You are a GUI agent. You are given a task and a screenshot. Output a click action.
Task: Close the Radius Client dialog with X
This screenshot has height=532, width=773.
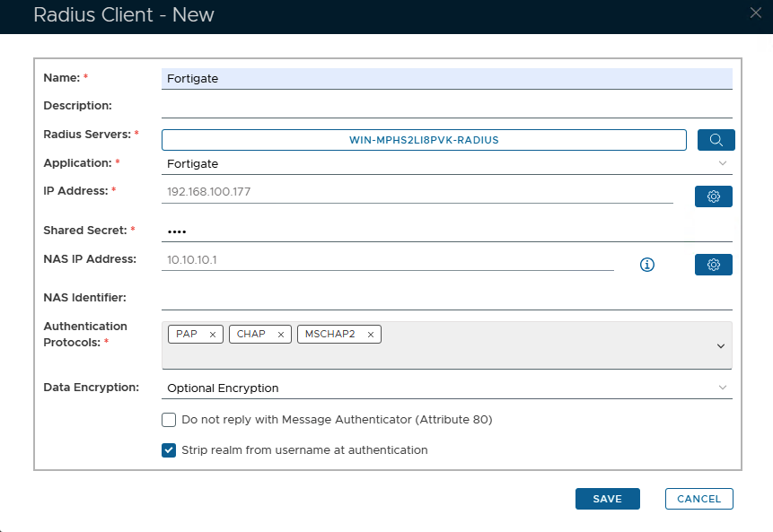(x=756, y=12)
